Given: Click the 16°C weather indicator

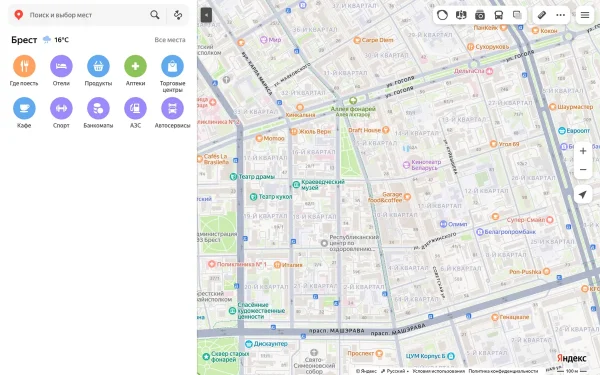Looking at the screenshot, I should click(56, 40).
